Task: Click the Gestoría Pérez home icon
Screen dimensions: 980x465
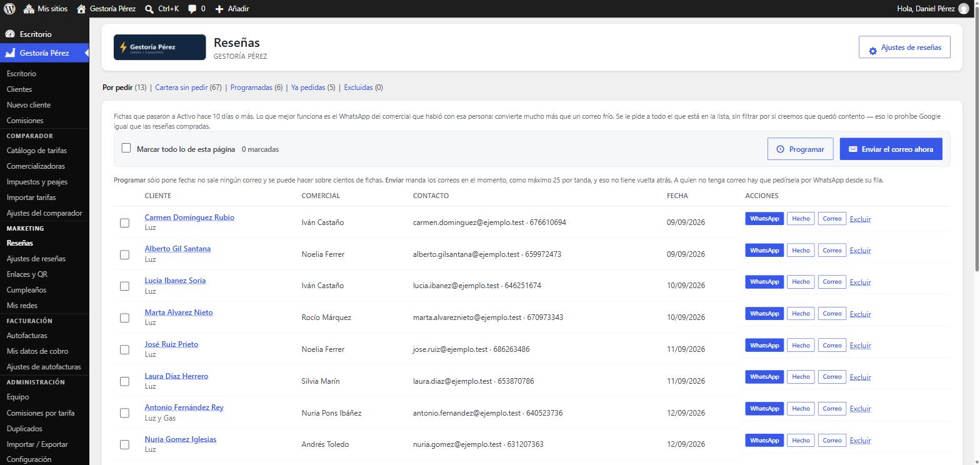Action: (x=81, y=9)
